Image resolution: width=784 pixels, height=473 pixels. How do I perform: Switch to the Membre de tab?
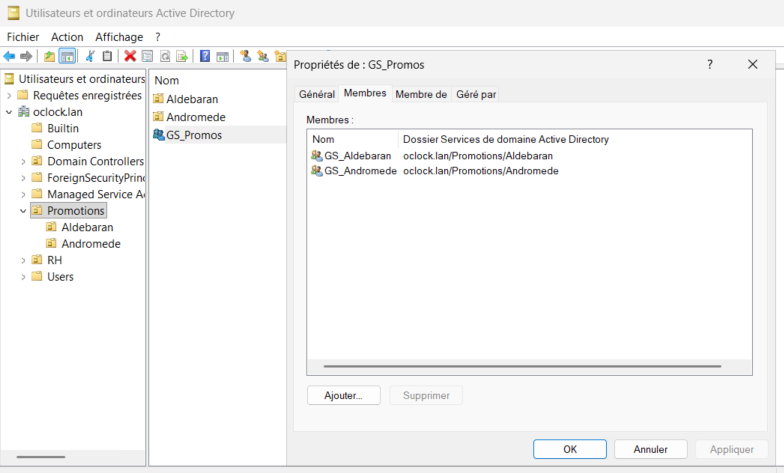420,94
